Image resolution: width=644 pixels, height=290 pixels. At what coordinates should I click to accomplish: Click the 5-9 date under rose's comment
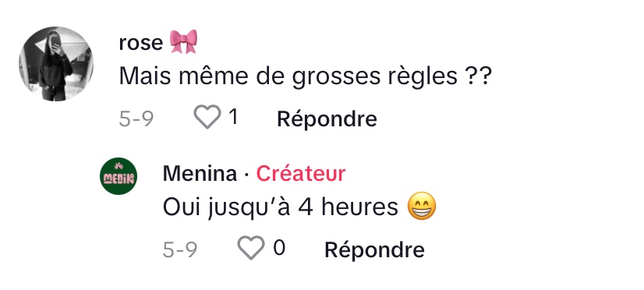pos(136,118)
